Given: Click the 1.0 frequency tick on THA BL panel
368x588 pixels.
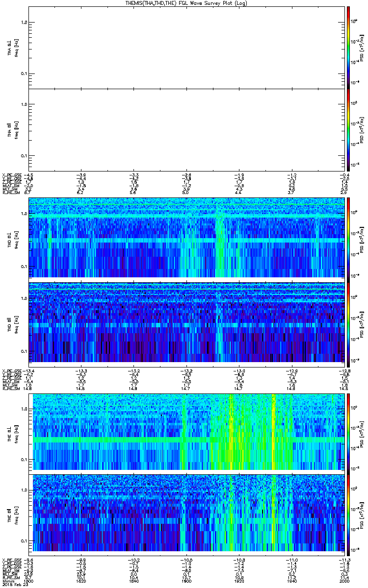Looking at the screenshot, I should pos(25,23).
